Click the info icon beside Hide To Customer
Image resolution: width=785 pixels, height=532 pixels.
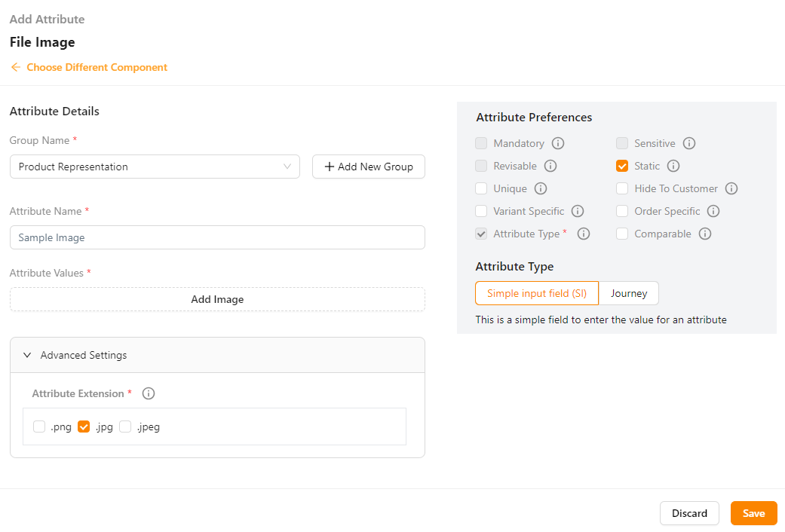[731, 188]
